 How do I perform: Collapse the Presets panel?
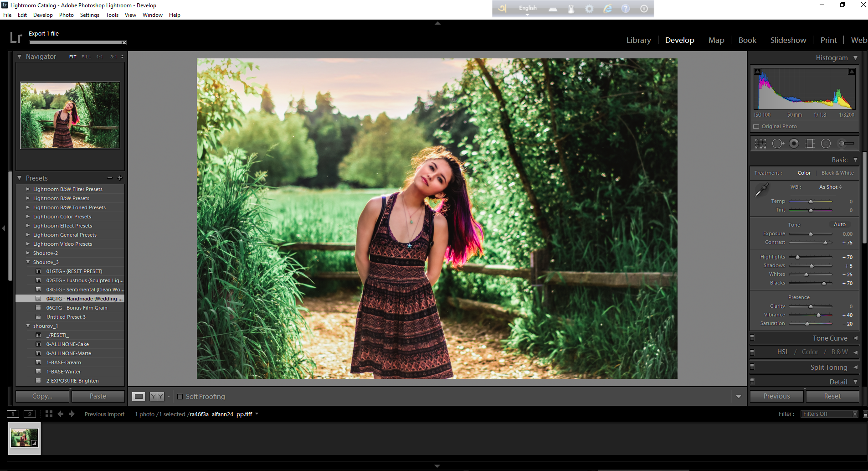coord(20,178)
